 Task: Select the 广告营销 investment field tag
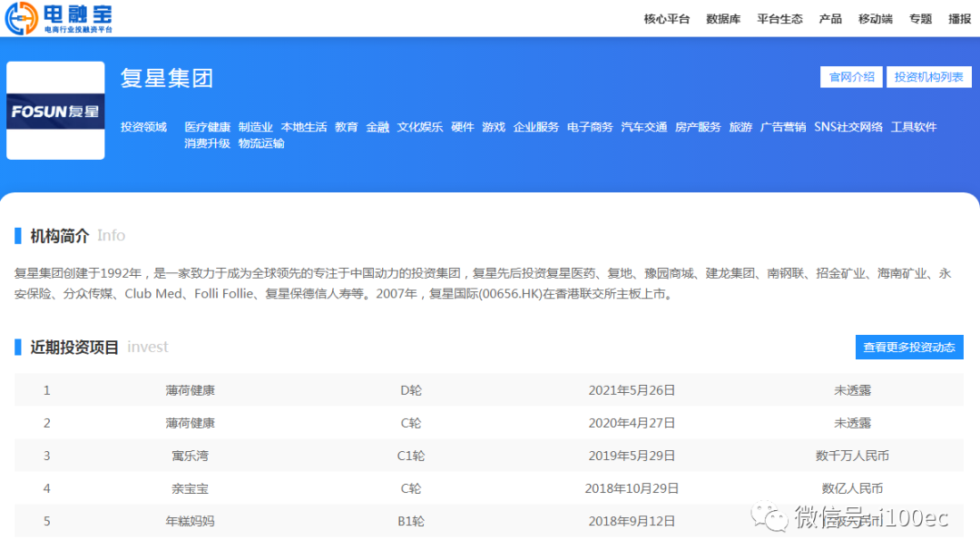(783, 127)
